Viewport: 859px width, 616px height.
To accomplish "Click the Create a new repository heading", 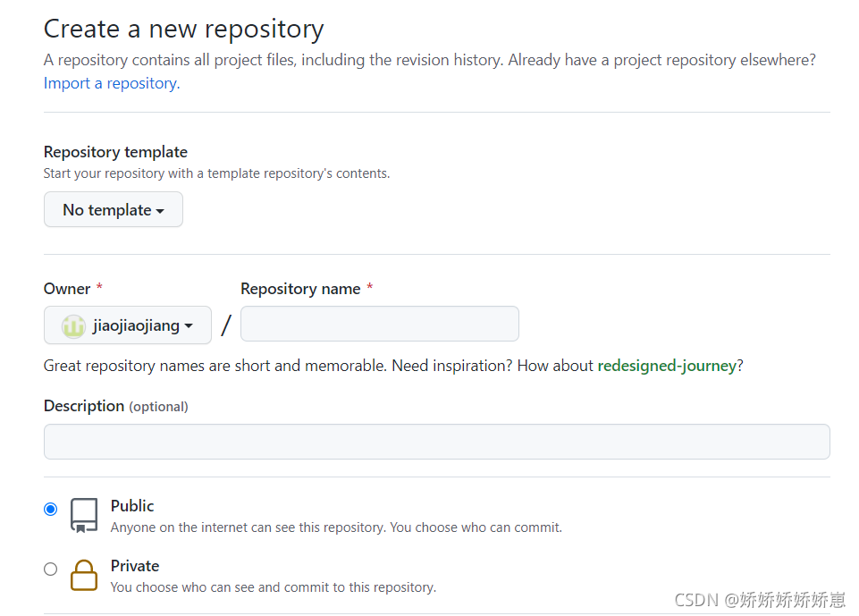I will point(183,29).
